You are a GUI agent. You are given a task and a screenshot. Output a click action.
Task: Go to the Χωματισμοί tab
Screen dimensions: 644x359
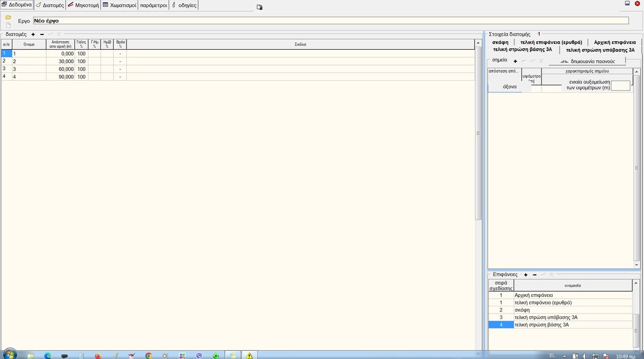pos(119,5)
